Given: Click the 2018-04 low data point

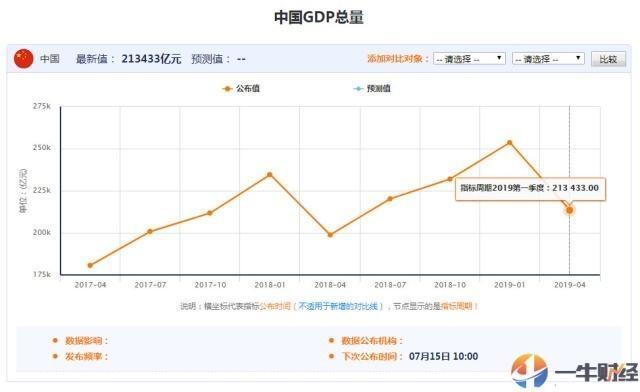Looking at the screenshot, I should pos(330,235).
